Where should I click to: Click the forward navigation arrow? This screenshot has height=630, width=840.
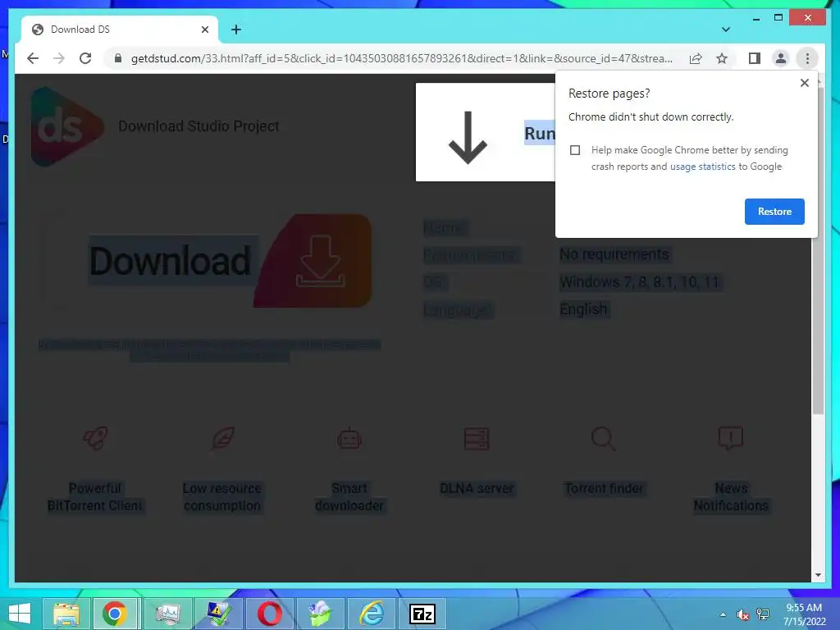pos(59,58)
